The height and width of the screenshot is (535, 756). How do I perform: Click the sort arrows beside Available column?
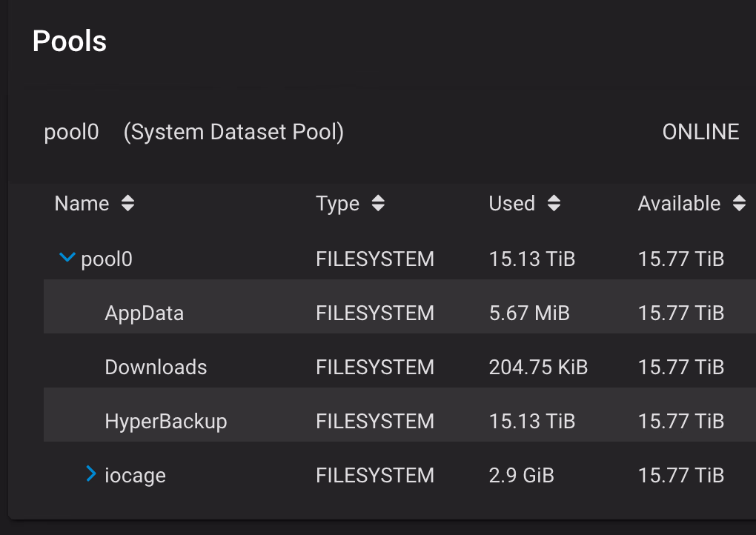[738, 204]
